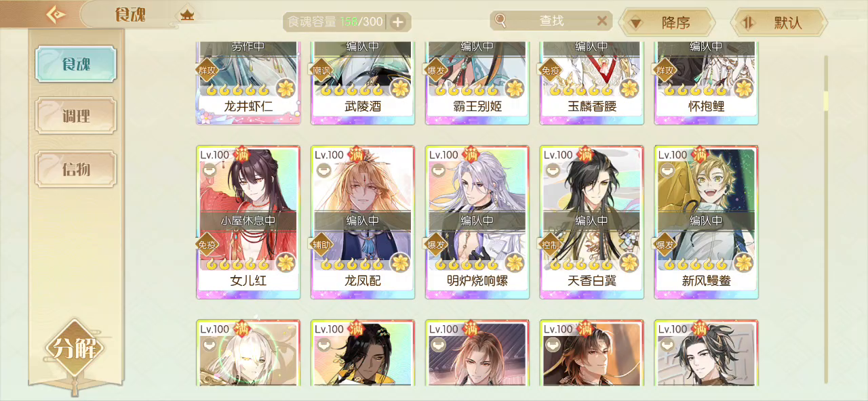Tap the back arrow icon

click(56, 14)
